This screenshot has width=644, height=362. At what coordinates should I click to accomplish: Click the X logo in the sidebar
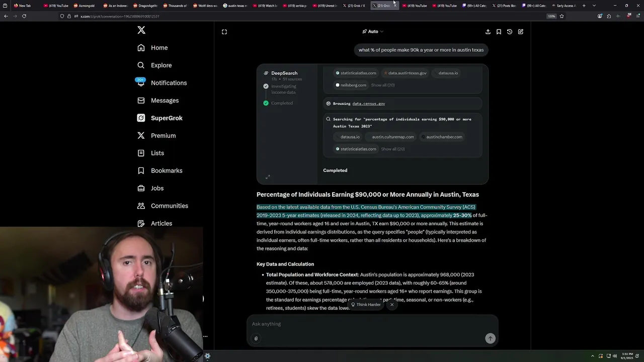(141, 30)
